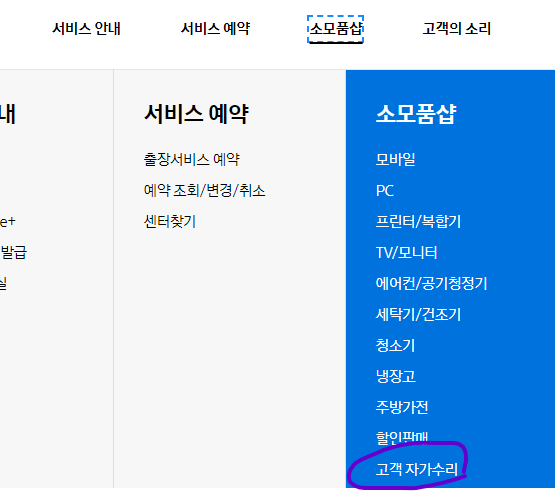Open 할인판매 link

point(402,438)
